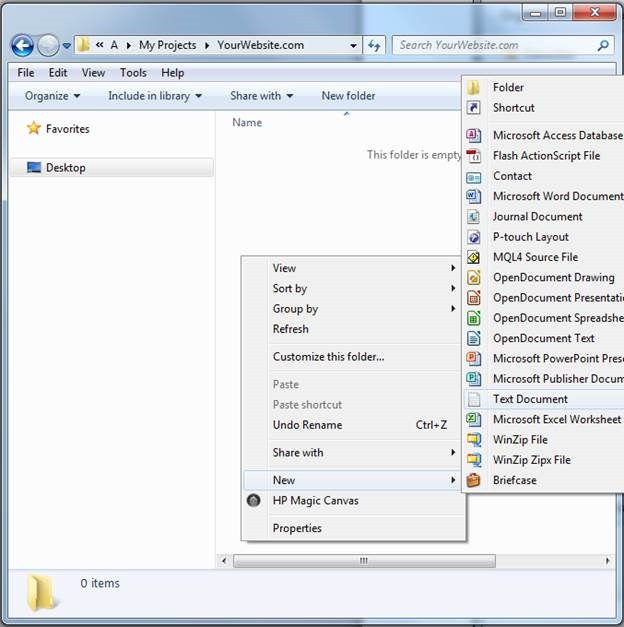Click the Back navigation arrow button

tap(22, 45)
